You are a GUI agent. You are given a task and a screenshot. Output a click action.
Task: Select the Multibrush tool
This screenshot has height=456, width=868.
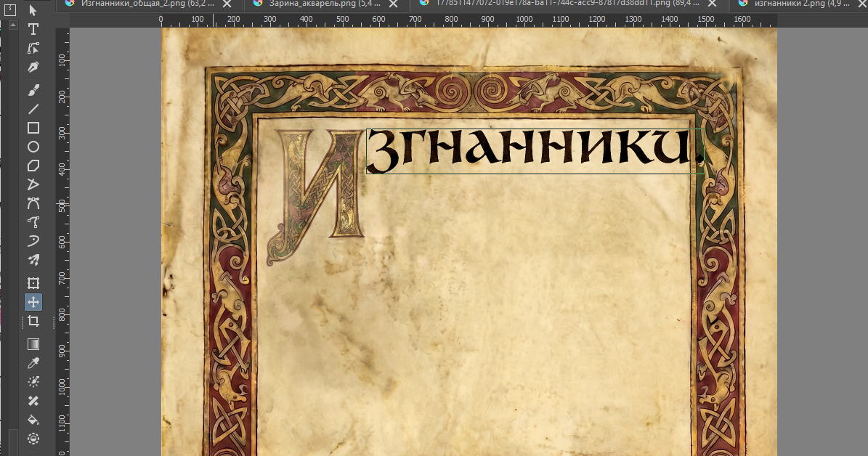(x=33, y=259)
